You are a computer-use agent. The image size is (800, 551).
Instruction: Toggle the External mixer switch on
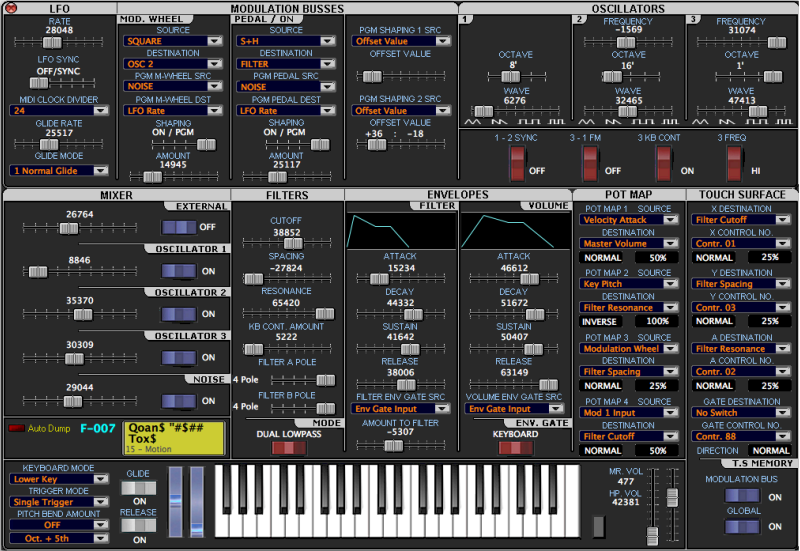(x=180, y=227)
